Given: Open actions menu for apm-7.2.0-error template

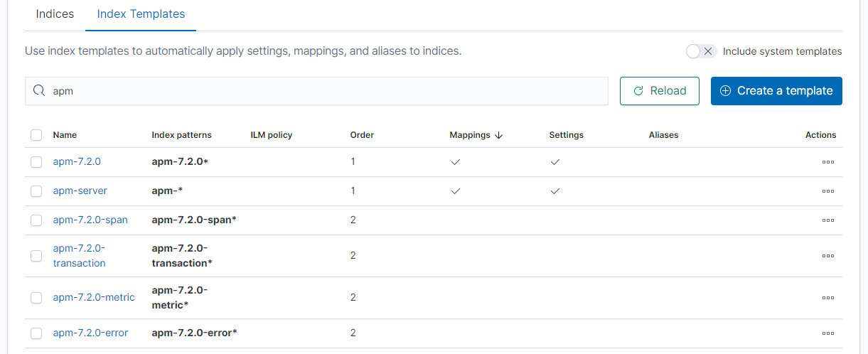Looking at the screenshot, I should coord(827,333).
